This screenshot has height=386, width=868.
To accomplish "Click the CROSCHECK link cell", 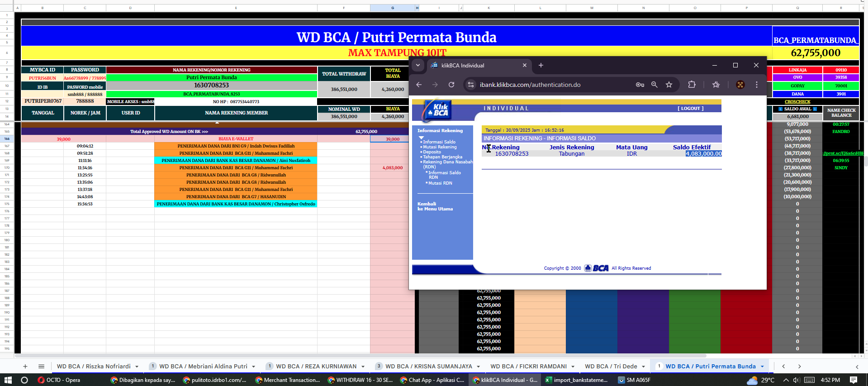I will pyautogui.click(x=797, y=102).
